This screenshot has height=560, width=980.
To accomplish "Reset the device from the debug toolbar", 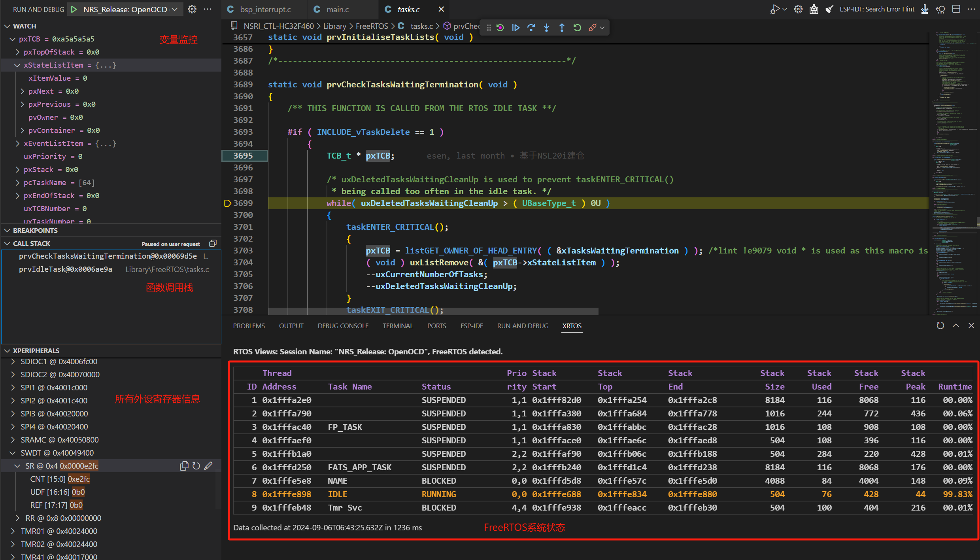I will point(500,28).
